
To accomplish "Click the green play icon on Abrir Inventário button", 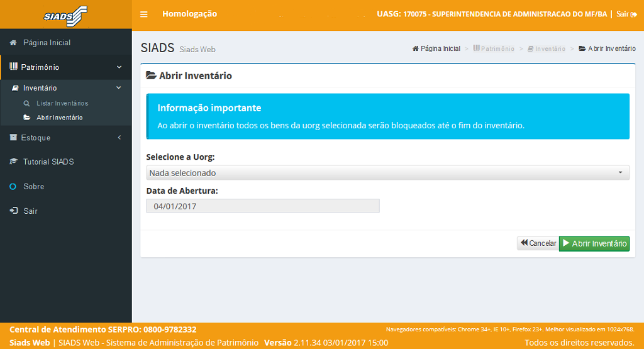I will [566, 243].
